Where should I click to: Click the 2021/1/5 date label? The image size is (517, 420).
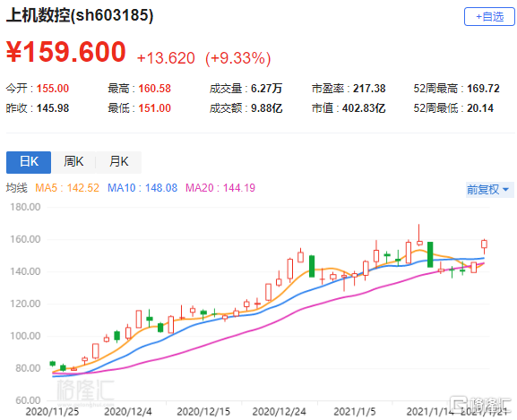click(355, 412)
